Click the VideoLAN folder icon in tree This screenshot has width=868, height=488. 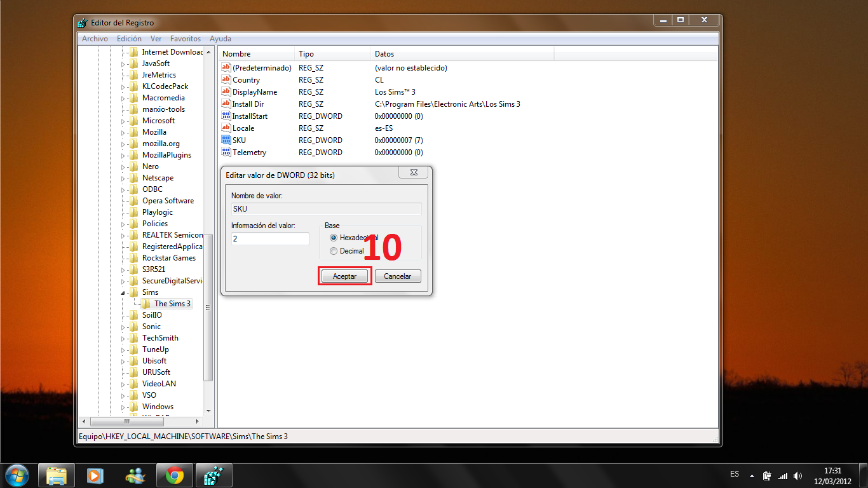[x=134, y=384]
